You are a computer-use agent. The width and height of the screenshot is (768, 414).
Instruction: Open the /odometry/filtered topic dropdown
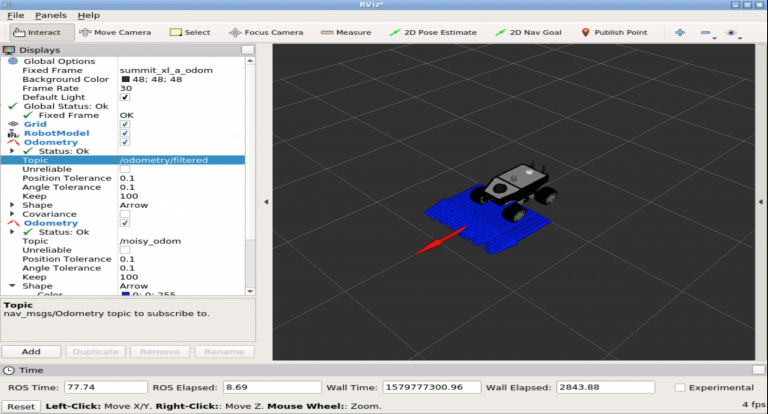click(181, 160)
